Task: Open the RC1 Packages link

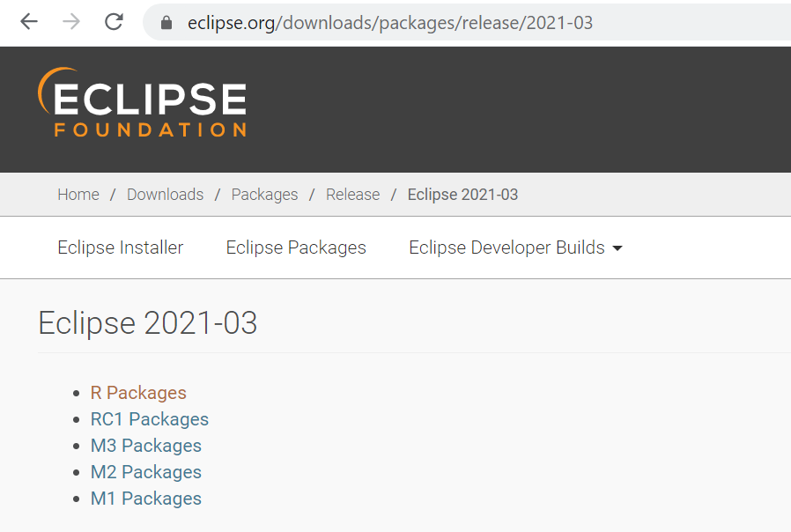Action: click(149, 418)
